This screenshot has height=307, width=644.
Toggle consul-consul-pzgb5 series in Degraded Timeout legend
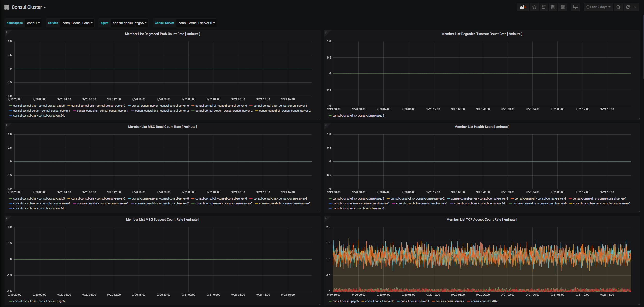click(x=358, y=115)
